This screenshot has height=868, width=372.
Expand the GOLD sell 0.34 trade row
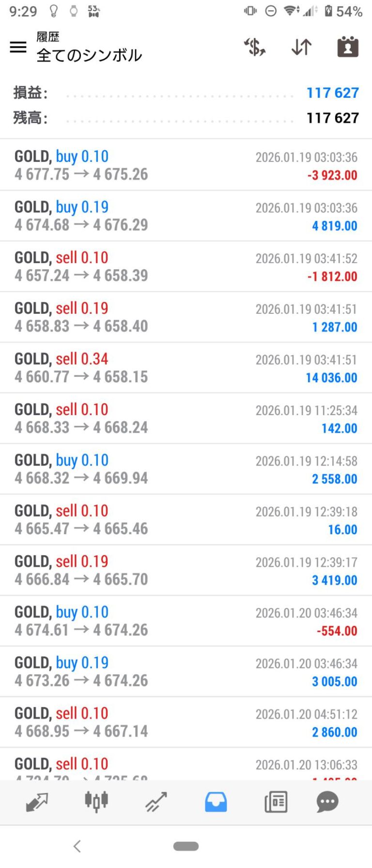(186, 368)
